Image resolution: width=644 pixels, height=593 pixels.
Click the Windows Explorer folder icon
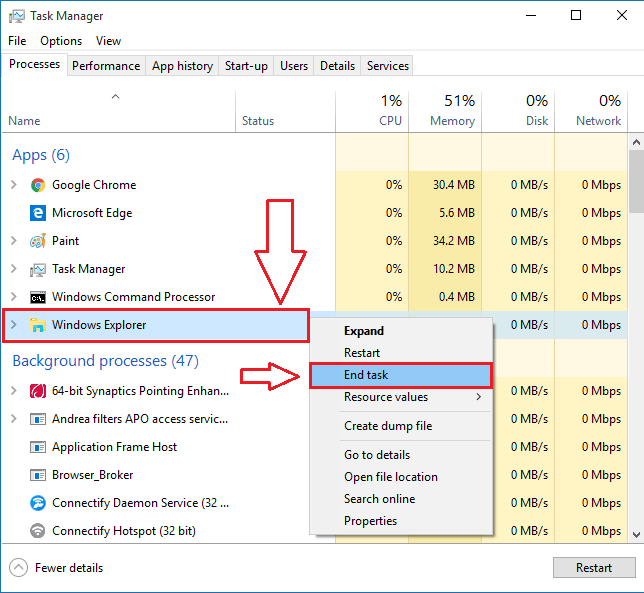tap(38, 325)
